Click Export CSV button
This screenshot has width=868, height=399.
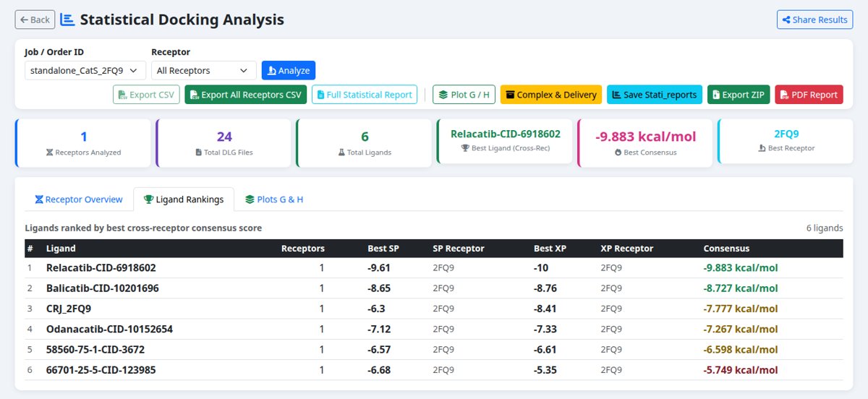tap(146, 95)
